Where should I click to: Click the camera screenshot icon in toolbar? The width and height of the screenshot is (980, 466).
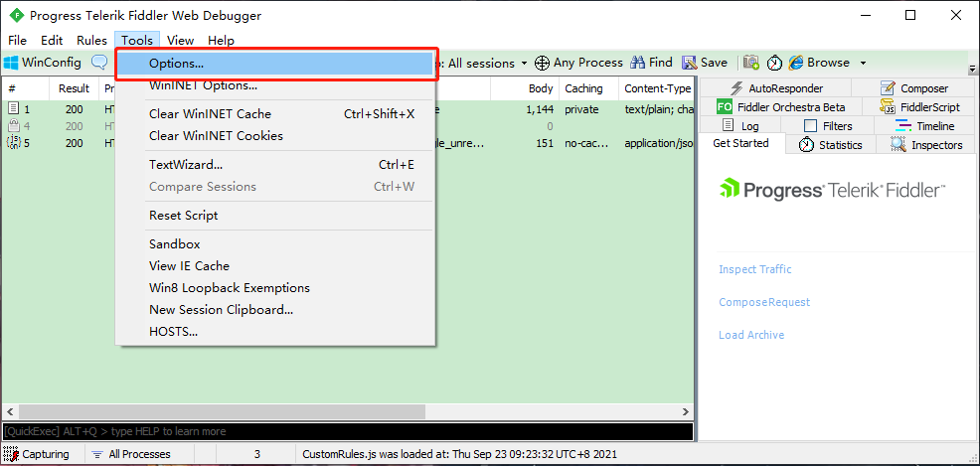751,63
